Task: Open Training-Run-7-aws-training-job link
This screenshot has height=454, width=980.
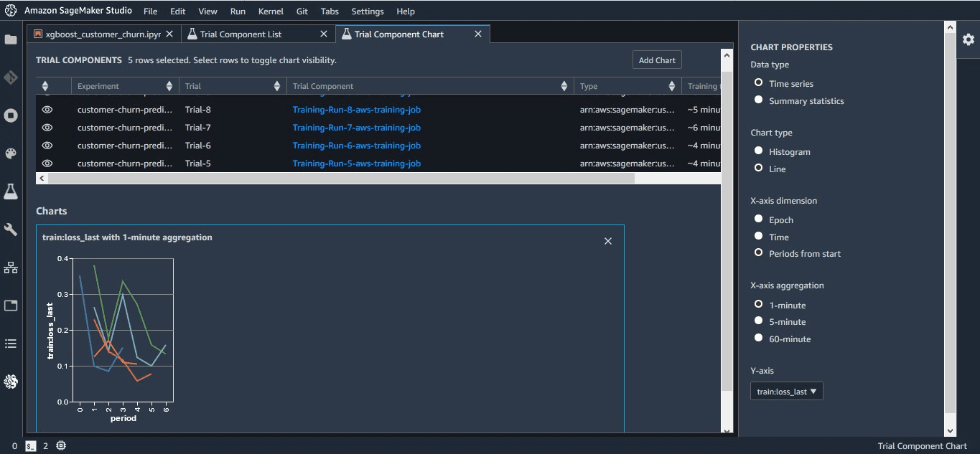Action: (x=356, y=128)
